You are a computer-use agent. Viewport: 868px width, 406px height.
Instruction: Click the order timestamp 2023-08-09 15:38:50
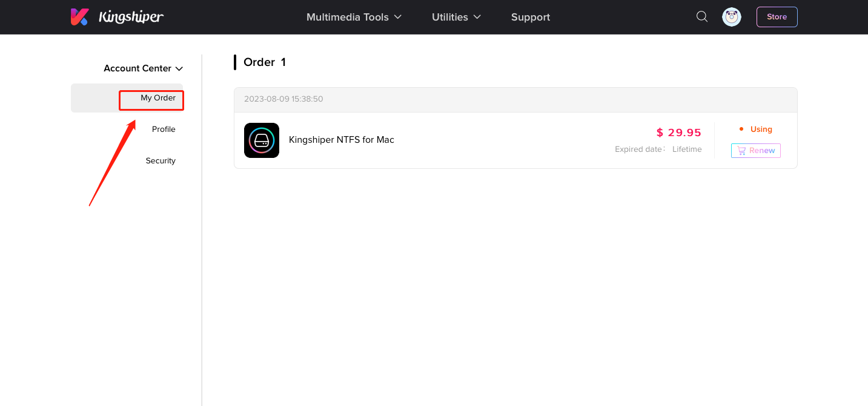[x=283, y=99]
